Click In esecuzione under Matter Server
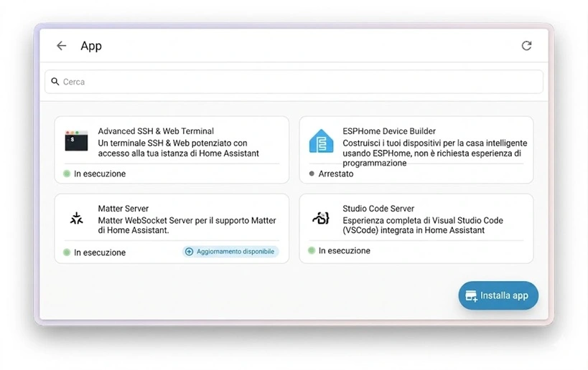Image resolution: width=588 pixels, height=370 pixels. (x=100, y=252)
